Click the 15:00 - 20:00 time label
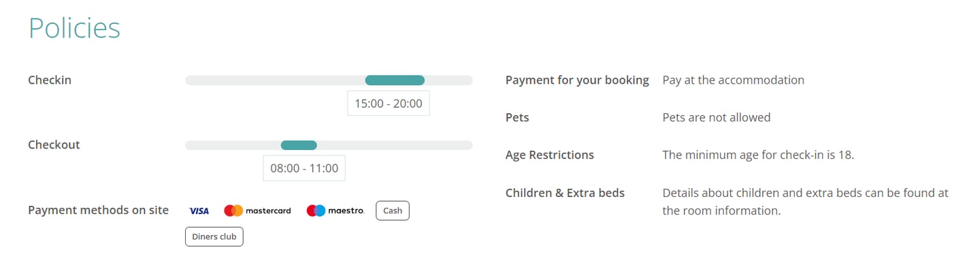This screenshot has width=980, height=276. coord(389,104)
